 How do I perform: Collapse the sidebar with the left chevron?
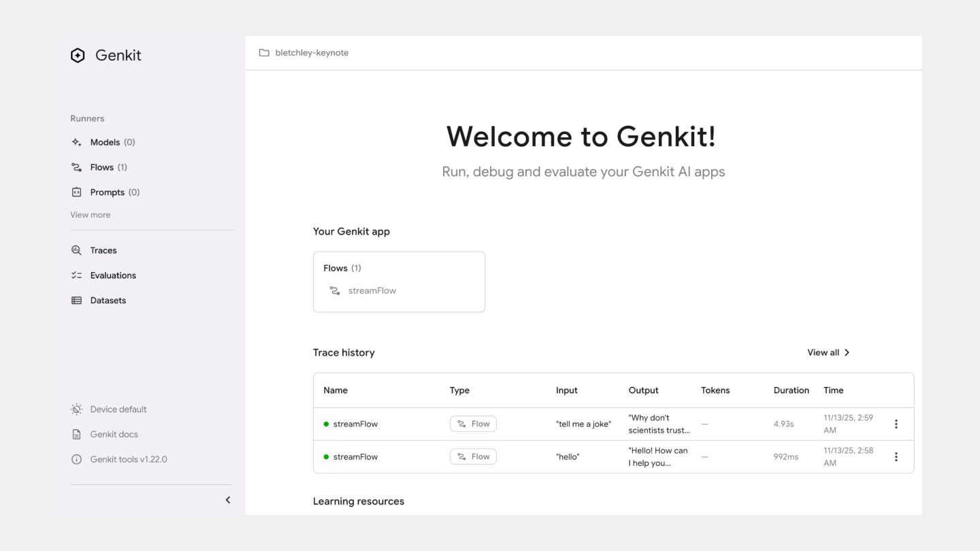tap(228, 500)
